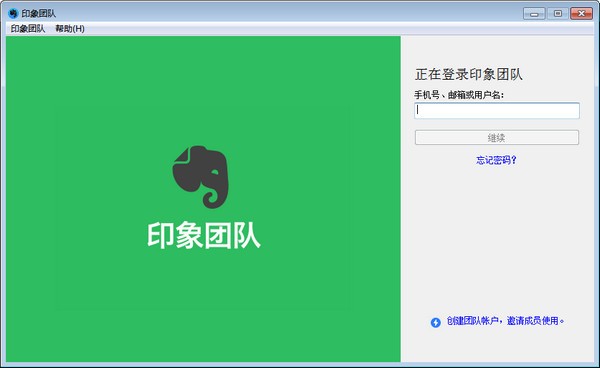Click the 手机号、邮箱或用户名 label

pyautogui.click(x=459, y=95)
